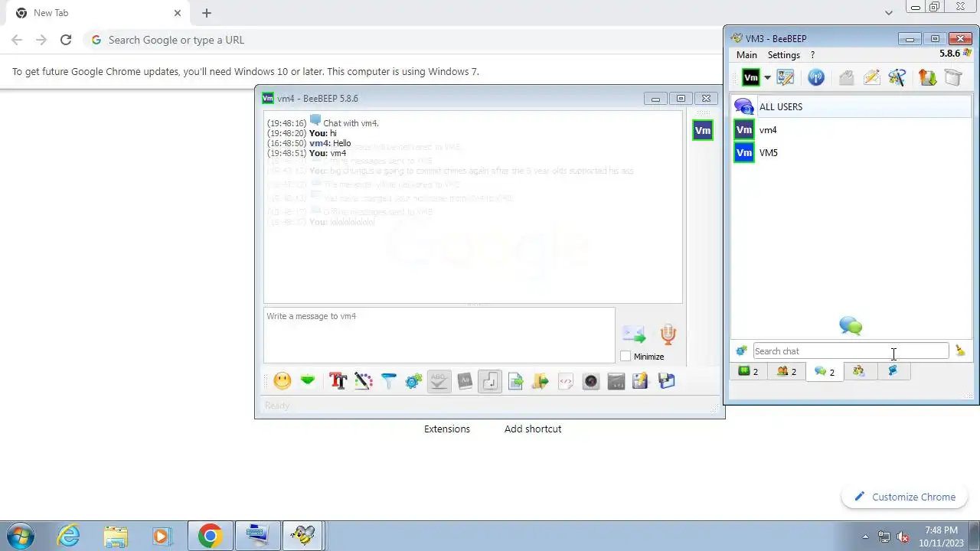Show hidden system tray icons arrow
980x551 pixels.
(x=866, y=536)
